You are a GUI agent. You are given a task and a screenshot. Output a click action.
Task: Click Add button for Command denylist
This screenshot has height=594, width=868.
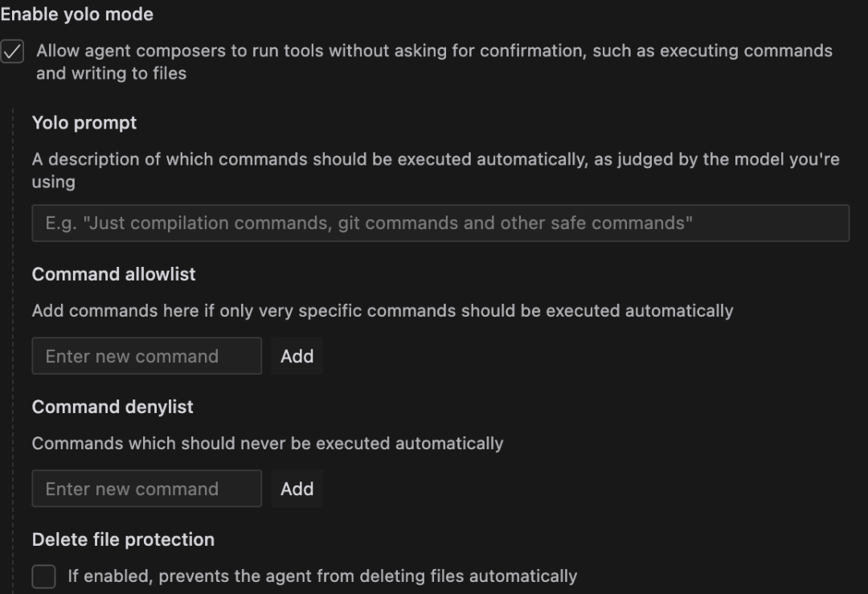[297, 489]
